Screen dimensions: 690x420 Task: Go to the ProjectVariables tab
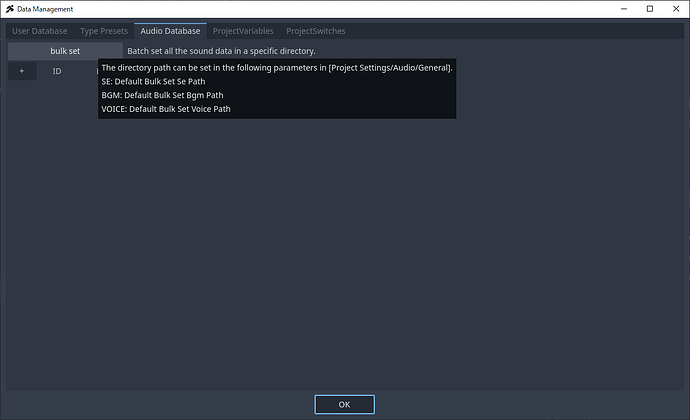pos(243,31)
